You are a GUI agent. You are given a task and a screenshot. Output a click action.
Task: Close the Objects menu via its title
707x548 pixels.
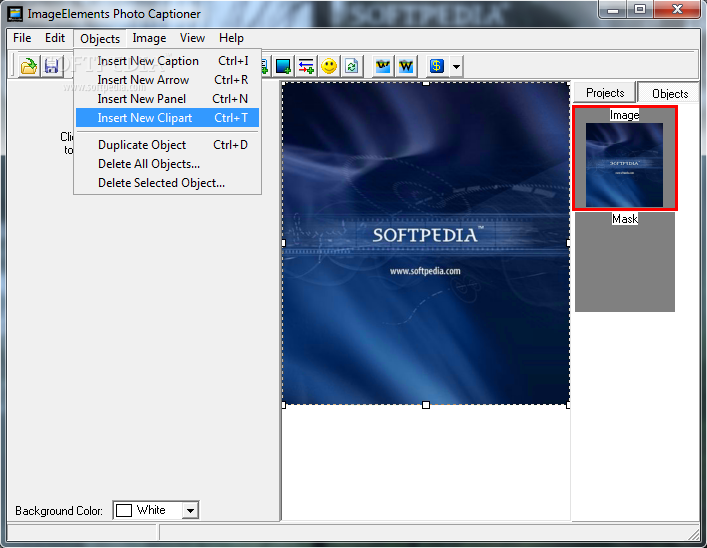(x=100, y=39)
